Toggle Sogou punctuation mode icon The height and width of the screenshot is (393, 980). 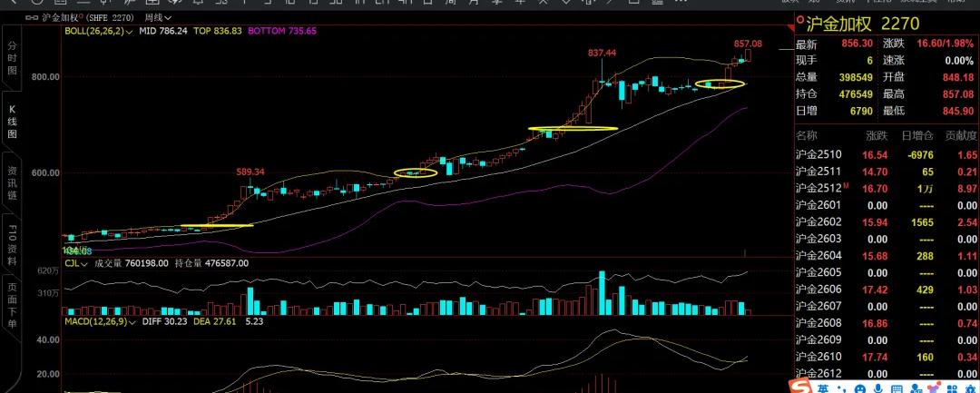tap(842, 388)
